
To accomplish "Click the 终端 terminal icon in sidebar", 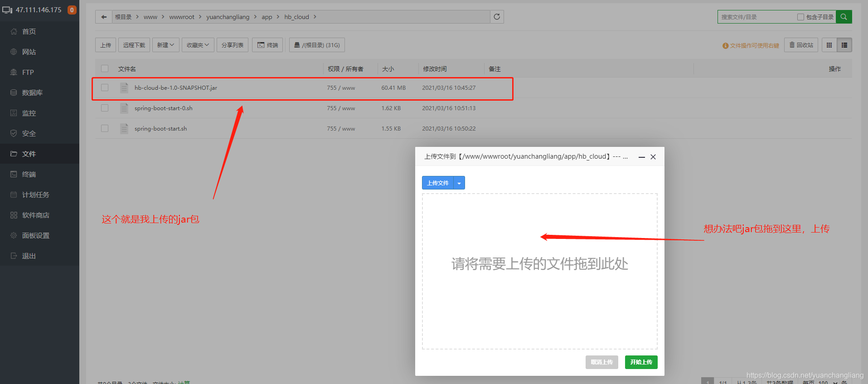I will coord(14,174).
